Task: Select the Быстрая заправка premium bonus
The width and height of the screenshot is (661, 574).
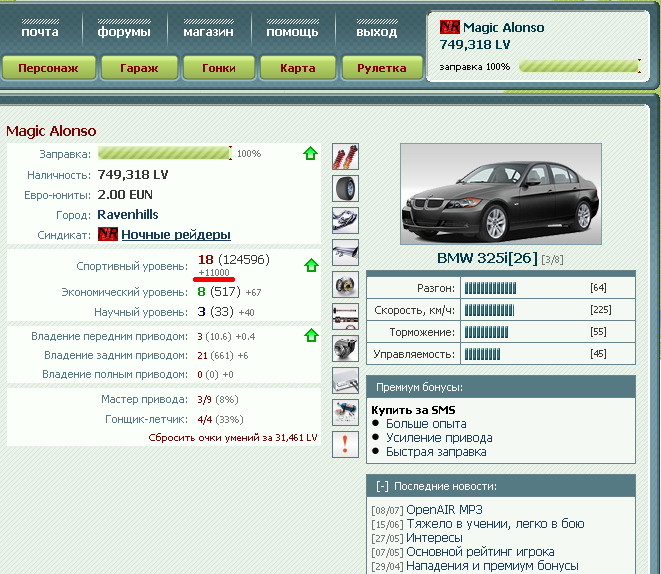Action: pos(436,452)
